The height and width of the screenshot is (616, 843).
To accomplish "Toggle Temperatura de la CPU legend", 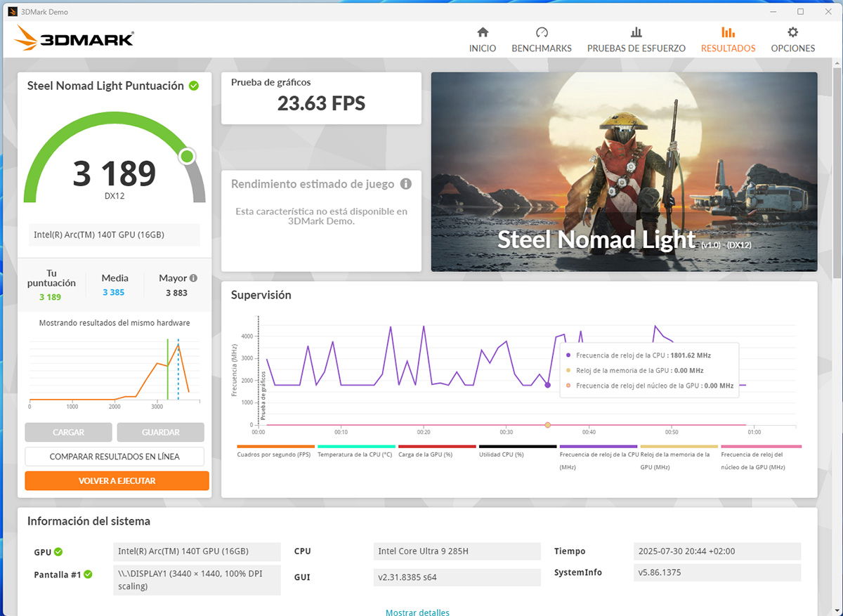I will tap(356, 452).
